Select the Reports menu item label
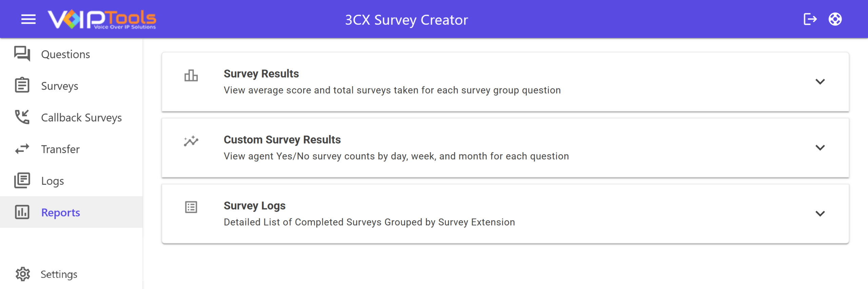The width and height of the screenshot is (868, 289). [x=60, y=213]
